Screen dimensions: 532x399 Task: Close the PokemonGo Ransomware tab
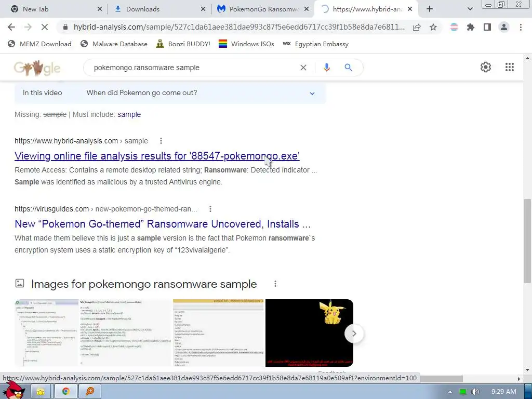(x=307, y=9)
